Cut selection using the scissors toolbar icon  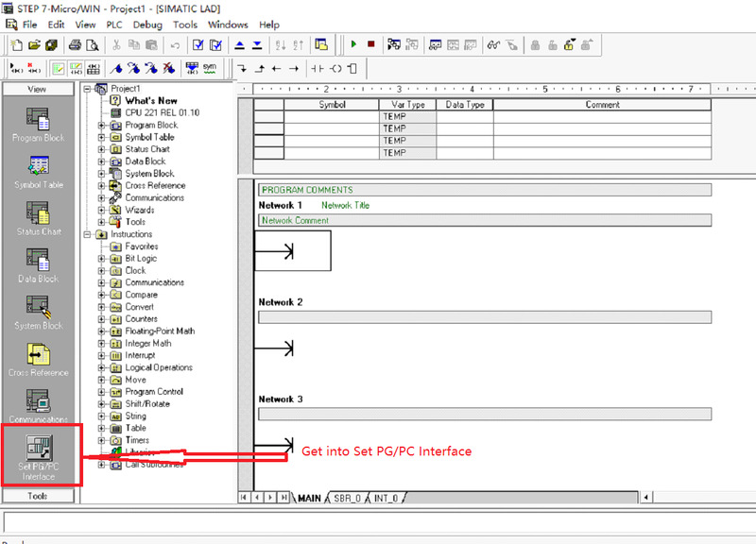coord(117,44)
